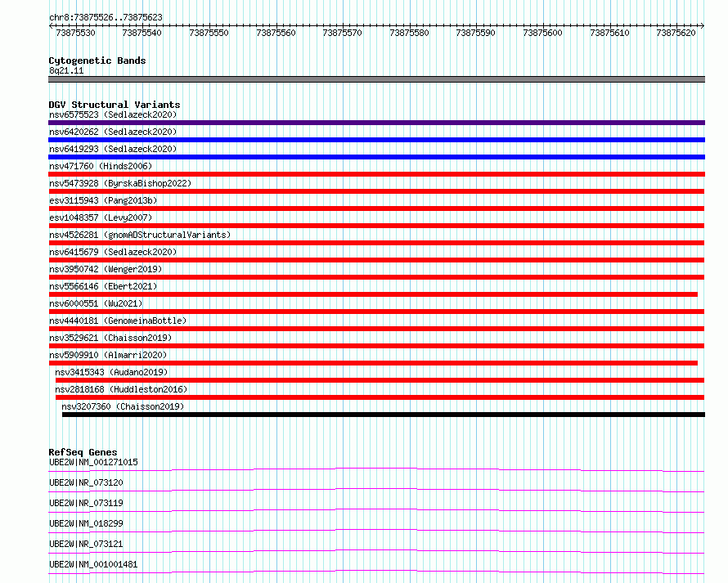This screenshot has height=583, width=728.
Task: Select the 8q21.11 band label
Action: [66, 70]
